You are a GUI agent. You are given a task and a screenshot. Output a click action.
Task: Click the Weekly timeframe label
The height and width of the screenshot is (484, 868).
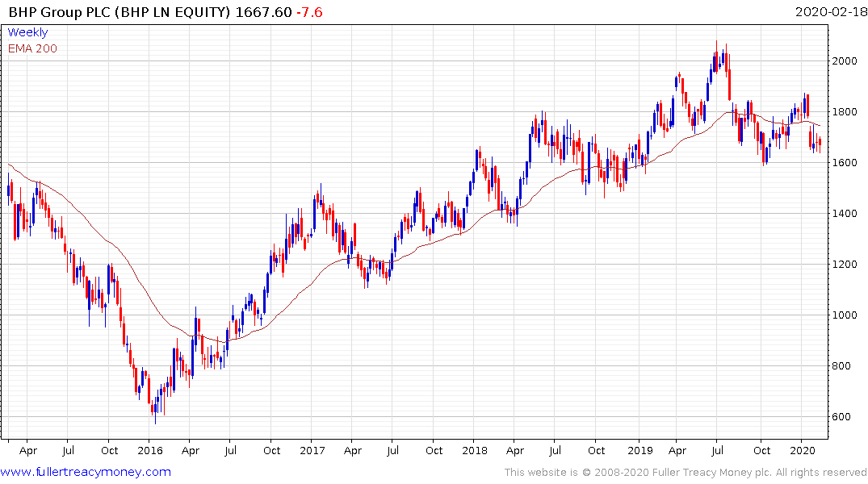tap(27, 32)
